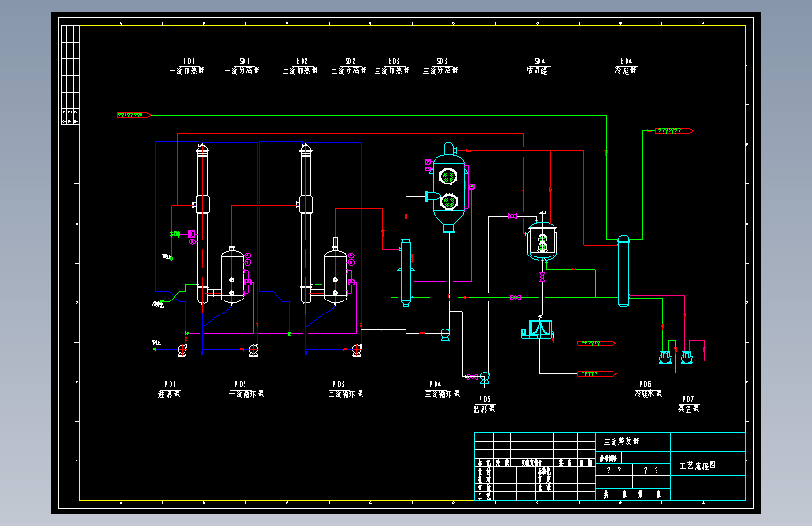Screen dimensions: 812x526
Task: Select the cyan P05 discharge pump
Action: 485,378
